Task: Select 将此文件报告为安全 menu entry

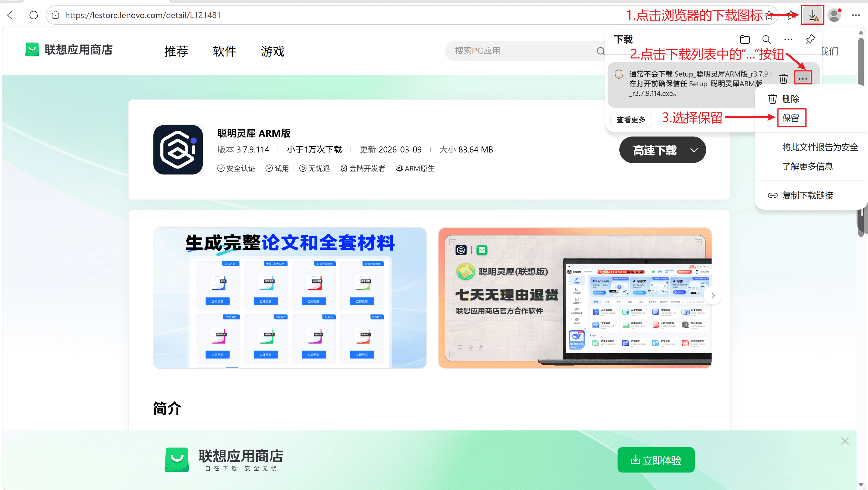Action: (x=819, y=147)
